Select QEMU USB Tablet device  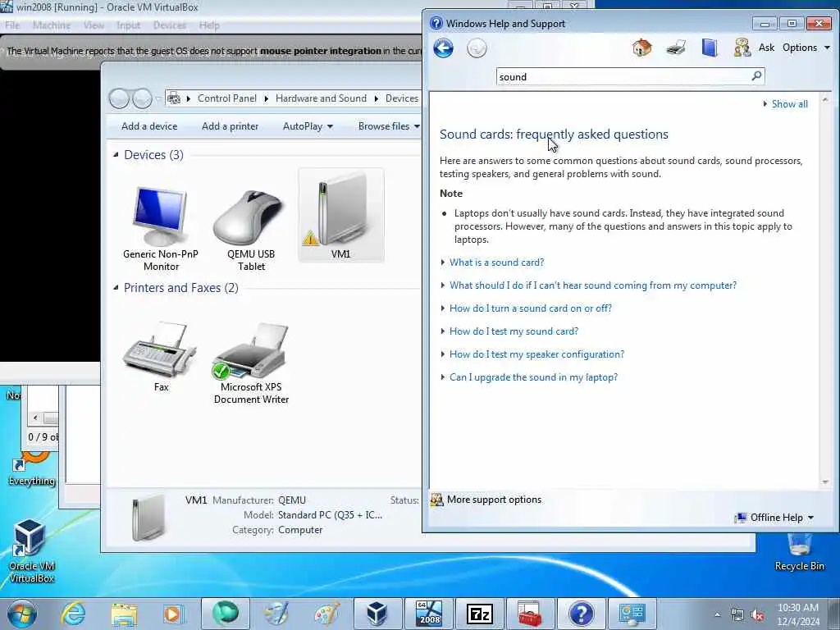(251, 231)
